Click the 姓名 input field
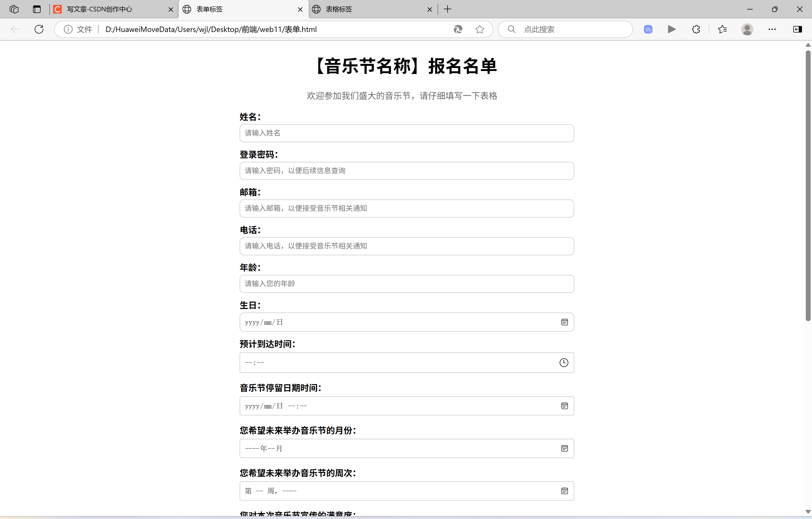This screenshot has width=812, height=519. click(x=406, y=133)
